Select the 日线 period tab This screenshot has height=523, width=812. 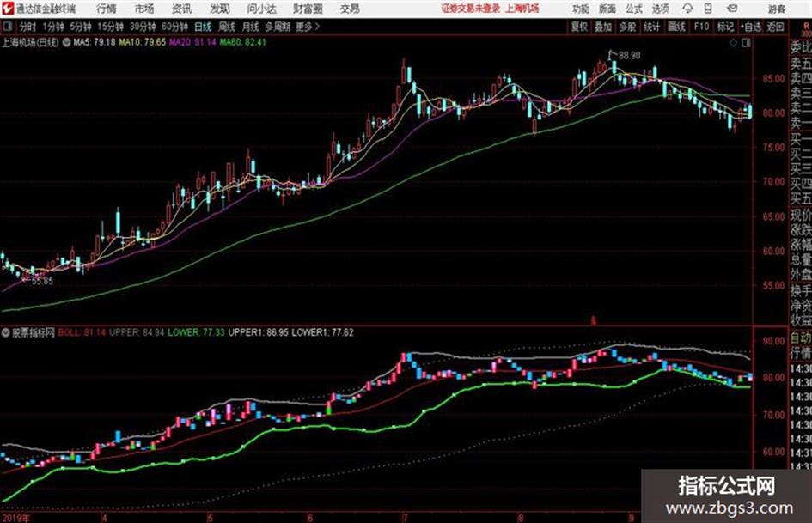point(203,27)
